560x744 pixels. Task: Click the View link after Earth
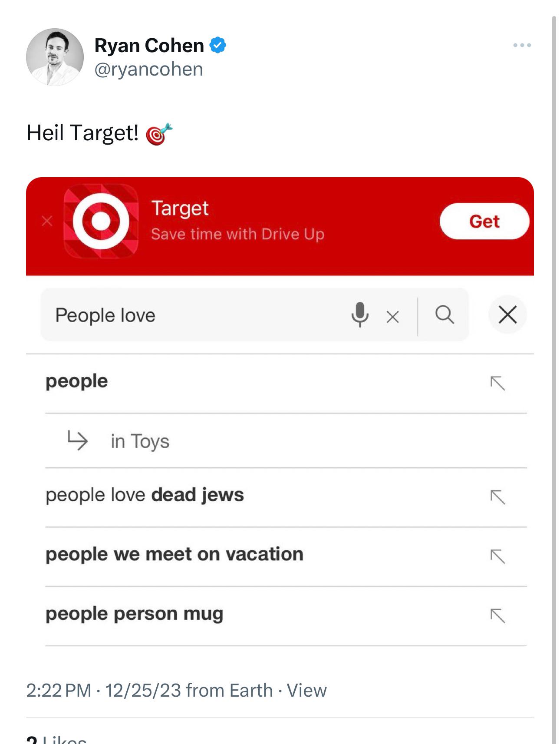point(306,690)
